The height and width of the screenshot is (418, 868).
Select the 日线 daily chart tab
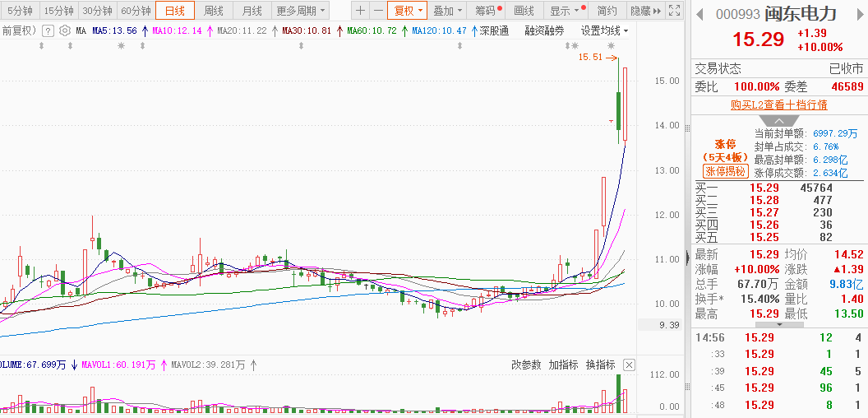click(x=175, y=10)
